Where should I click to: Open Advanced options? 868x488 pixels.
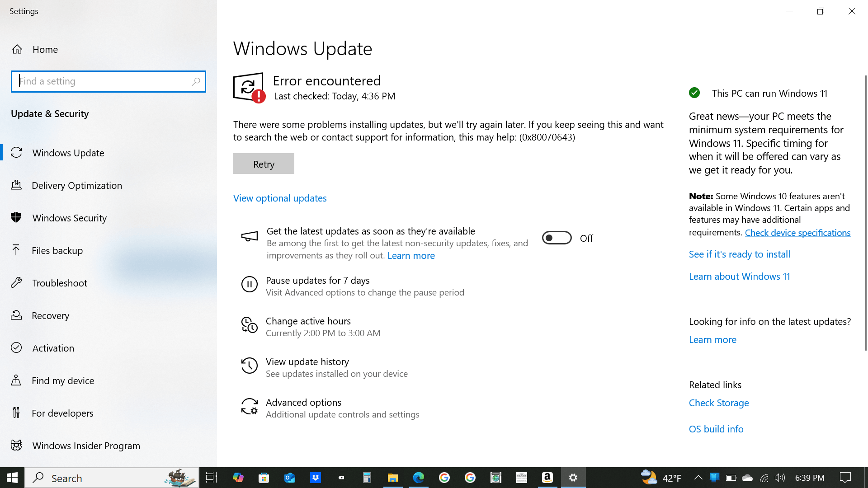click(x=330, y=408)
